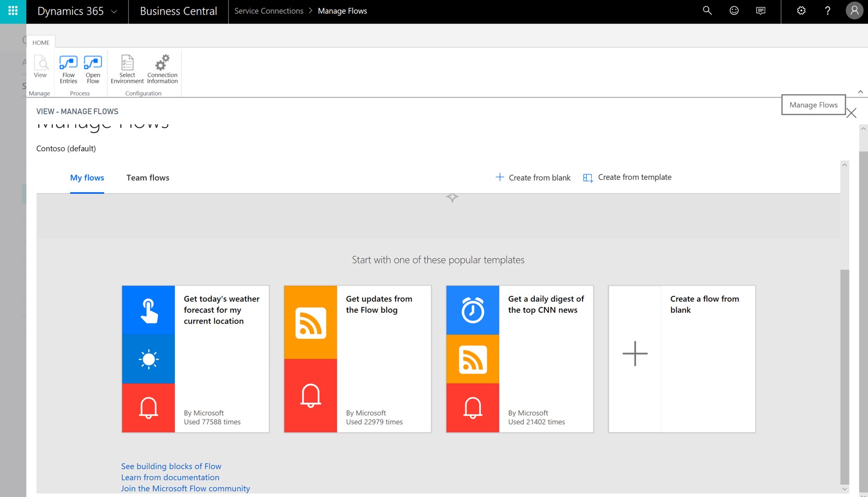Open the daily CNN news digest template
Screen dimensions: 868x497
click(x=520, y=359)
